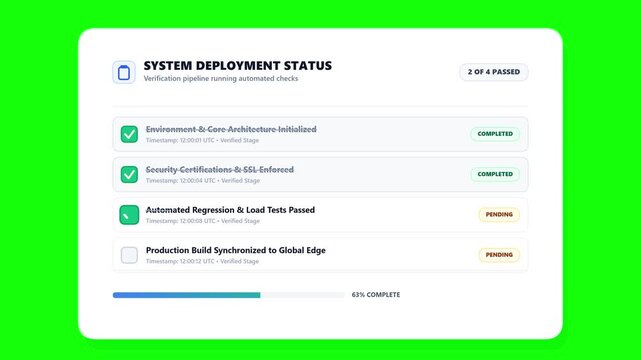Viewport: 641px width, 360px height.
Task: Click 'Security Certifications & SSL Enforced' title
Action: click(x=220, y=170)
